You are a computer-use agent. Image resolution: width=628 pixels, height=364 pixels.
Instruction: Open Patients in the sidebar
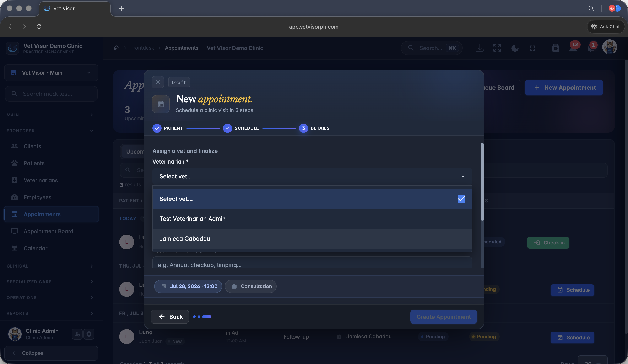click(51, 163)
